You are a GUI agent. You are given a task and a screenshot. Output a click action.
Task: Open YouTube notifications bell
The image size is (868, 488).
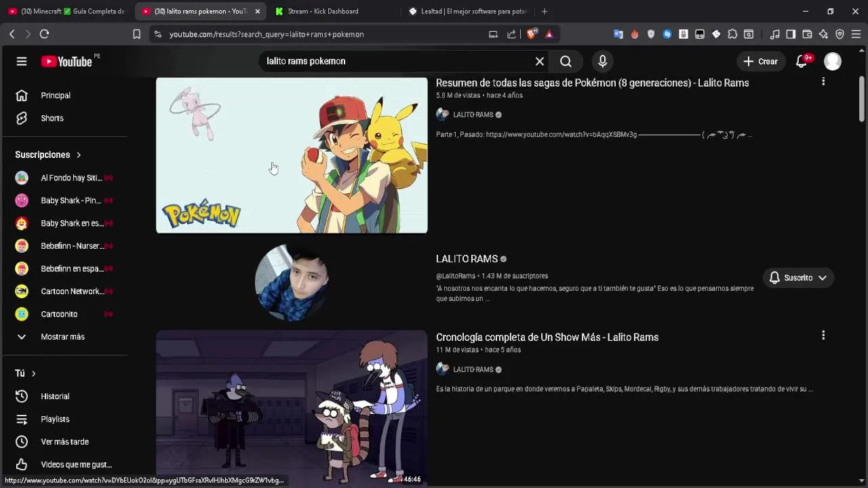802,62
